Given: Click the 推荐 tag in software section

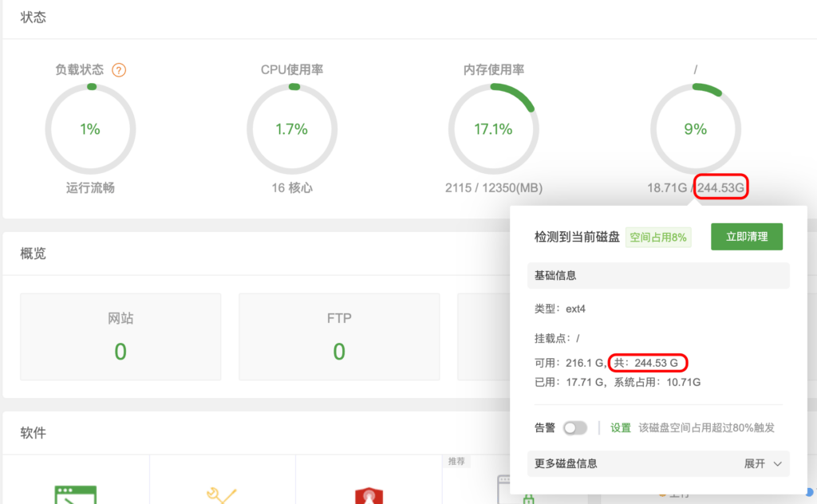Looking at the screenshot, I should point(456,461).
